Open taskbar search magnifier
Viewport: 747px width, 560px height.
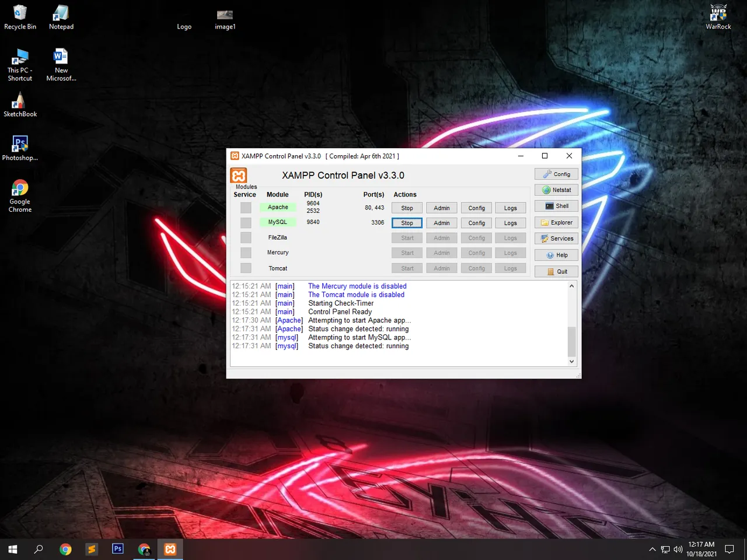point(39,549)
